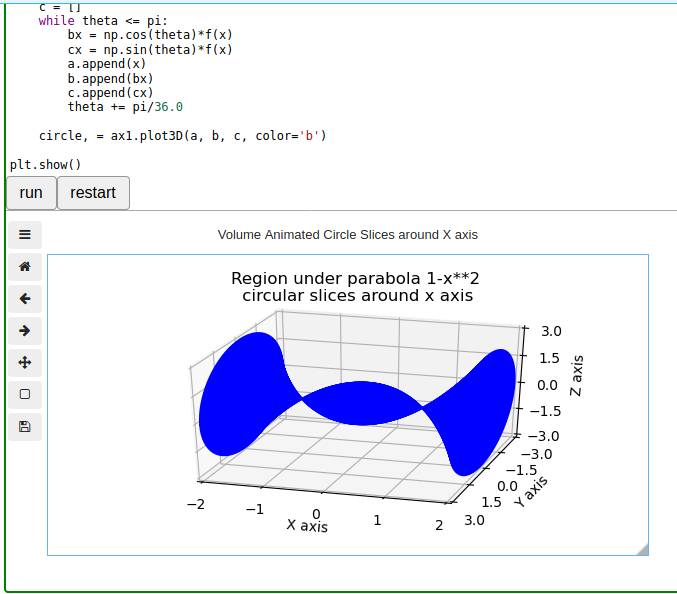Screen dimensions: 677x594
Task: Reset the plot view with Home icon
Action: click(25, 267)
